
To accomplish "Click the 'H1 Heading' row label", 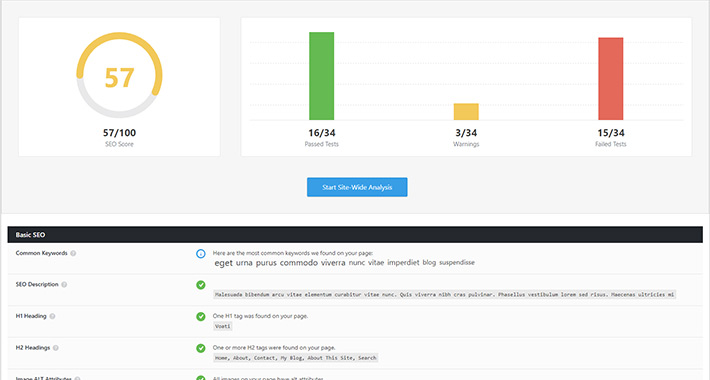I will pyautogui.click(x=31, y=316).
